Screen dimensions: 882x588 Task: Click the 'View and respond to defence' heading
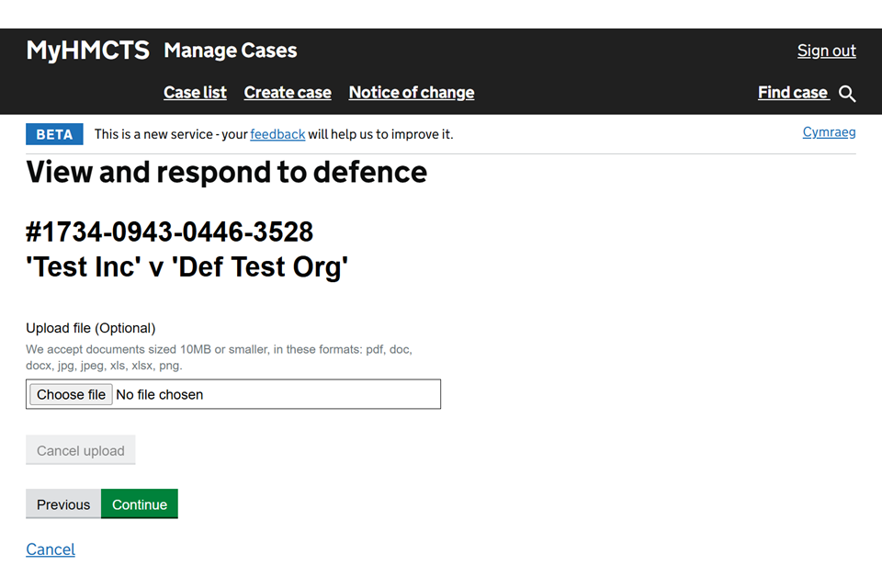(x=226, y=172)
